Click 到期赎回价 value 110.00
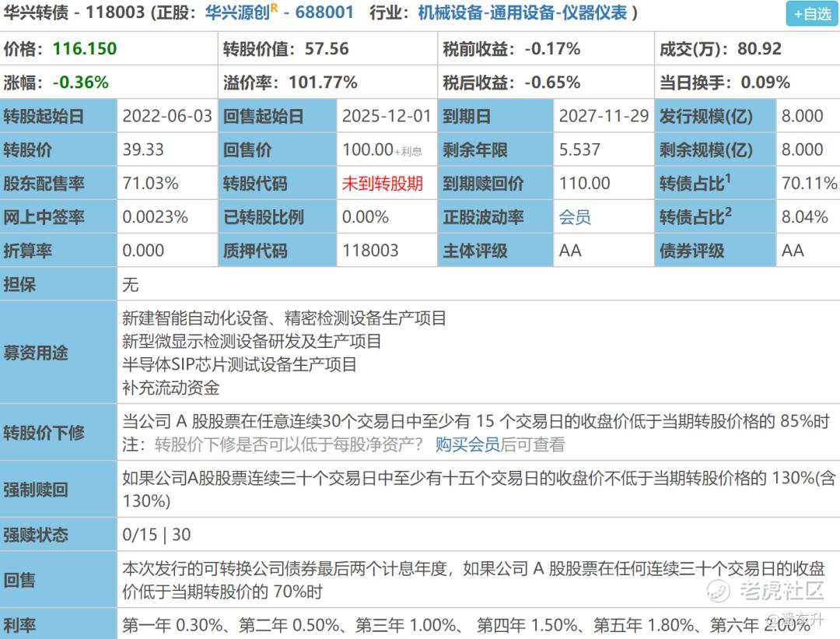This screenshot has width=840, height=639. (x=584, y=184)
